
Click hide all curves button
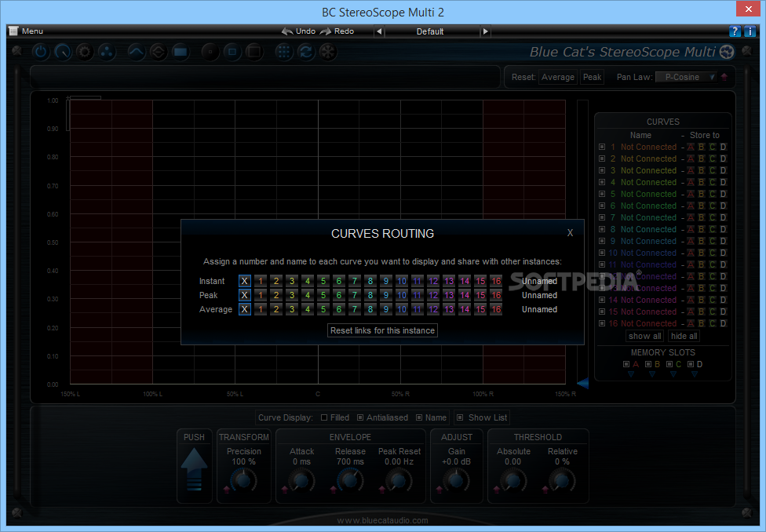tap(684, 336)
